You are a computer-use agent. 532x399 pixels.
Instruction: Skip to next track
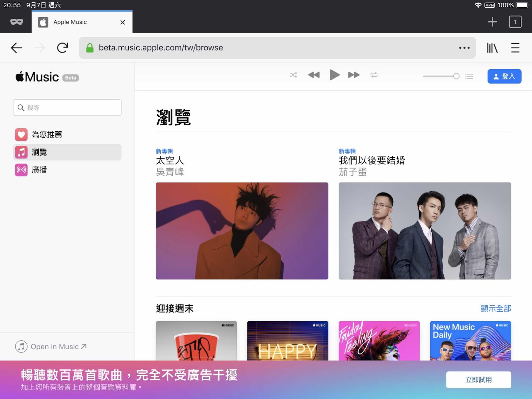click(354, 75)
